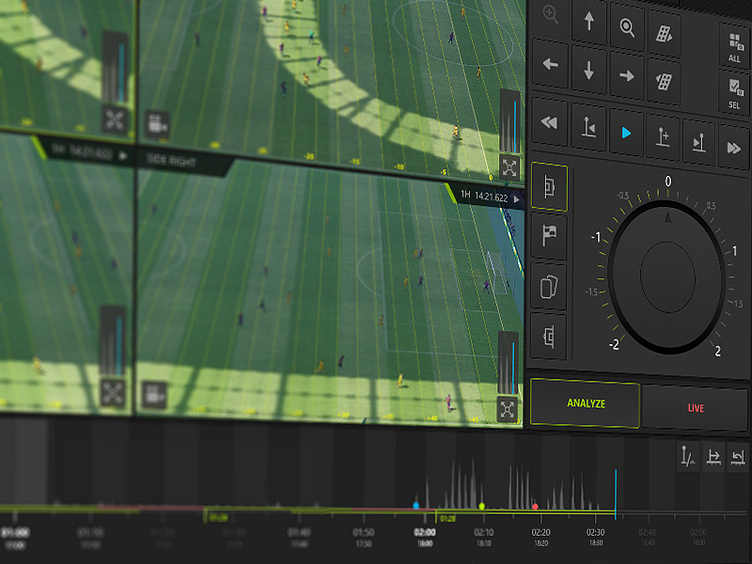Expand lower-left camera view to fullscreen
The image size is (752, 564).
click(112, 393)
